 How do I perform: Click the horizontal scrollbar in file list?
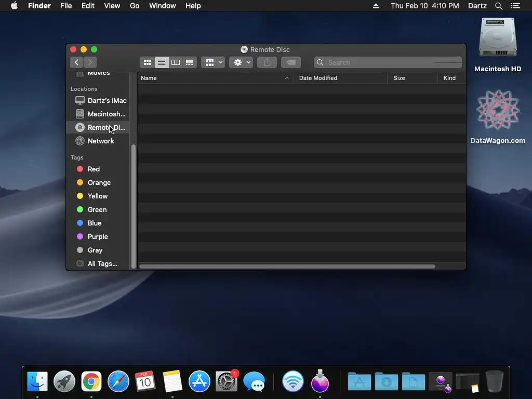point(287,267)
